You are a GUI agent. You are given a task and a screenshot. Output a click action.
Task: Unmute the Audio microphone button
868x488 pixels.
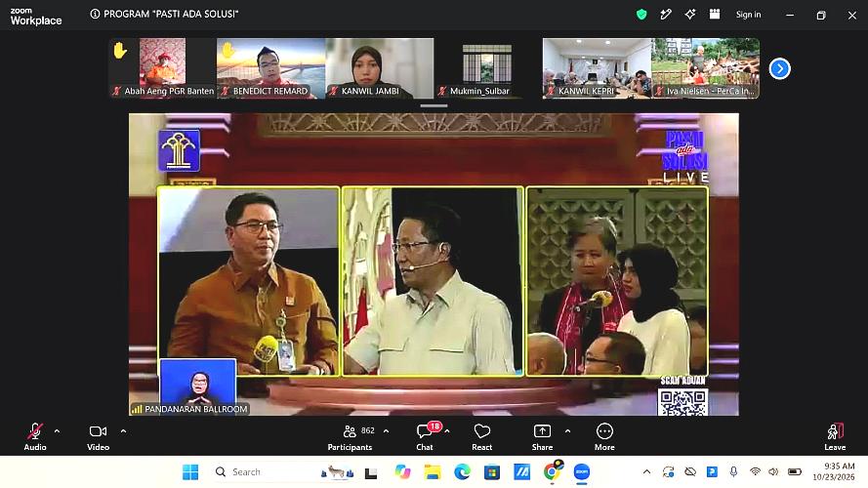click(35, 436)
